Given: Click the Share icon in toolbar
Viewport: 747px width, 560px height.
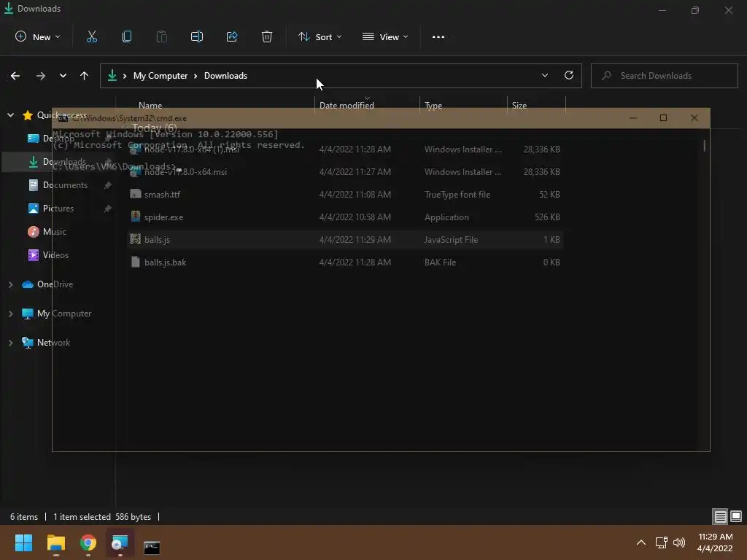Looking at the screenshot, I should tap(232, 36).
